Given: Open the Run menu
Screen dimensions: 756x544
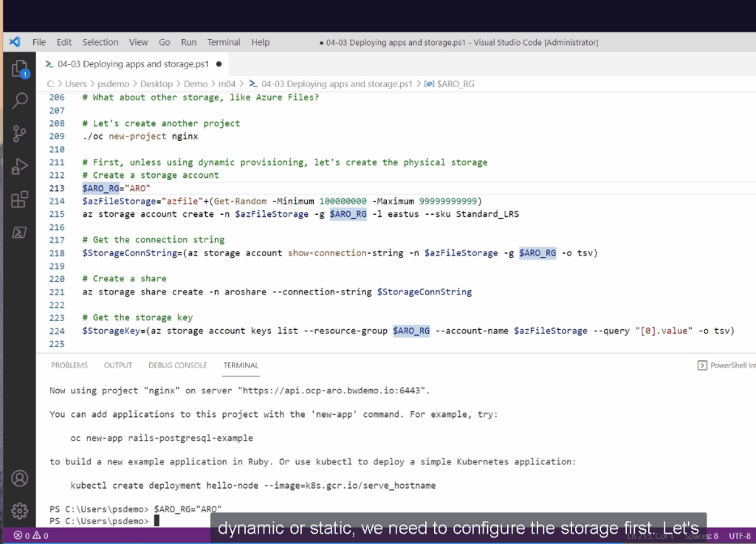Looking at the screenshot, I should (188, 42).
